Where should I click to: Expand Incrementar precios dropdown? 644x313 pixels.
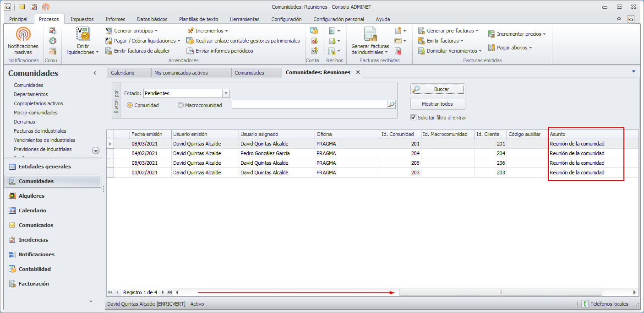coord(544,34)
